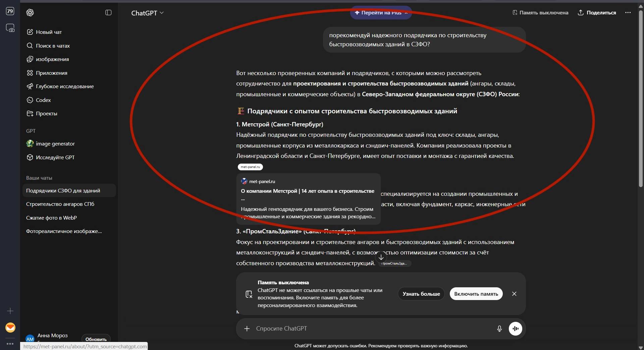The width and height of the screenshot is (644, 350).
Task: Click the microphone dictation icon
Action: click(499, 329)
